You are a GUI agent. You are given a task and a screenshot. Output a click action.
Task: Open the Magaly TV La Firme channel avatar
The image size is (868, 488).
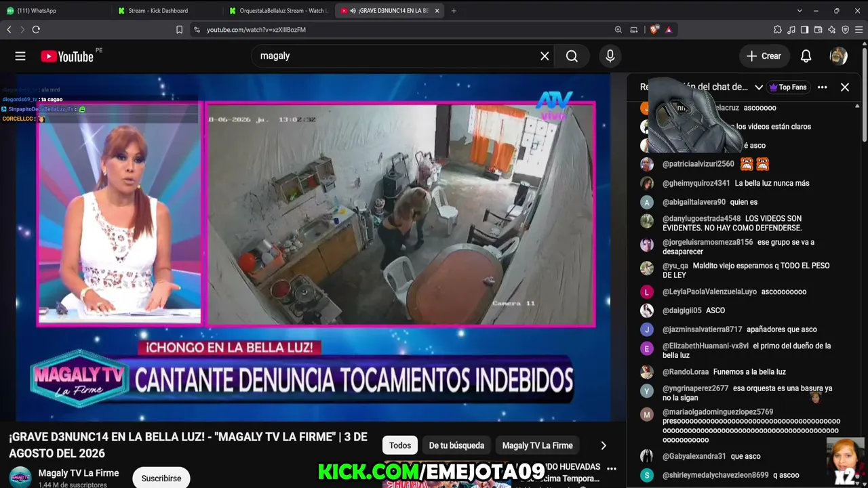click(20, 476)
